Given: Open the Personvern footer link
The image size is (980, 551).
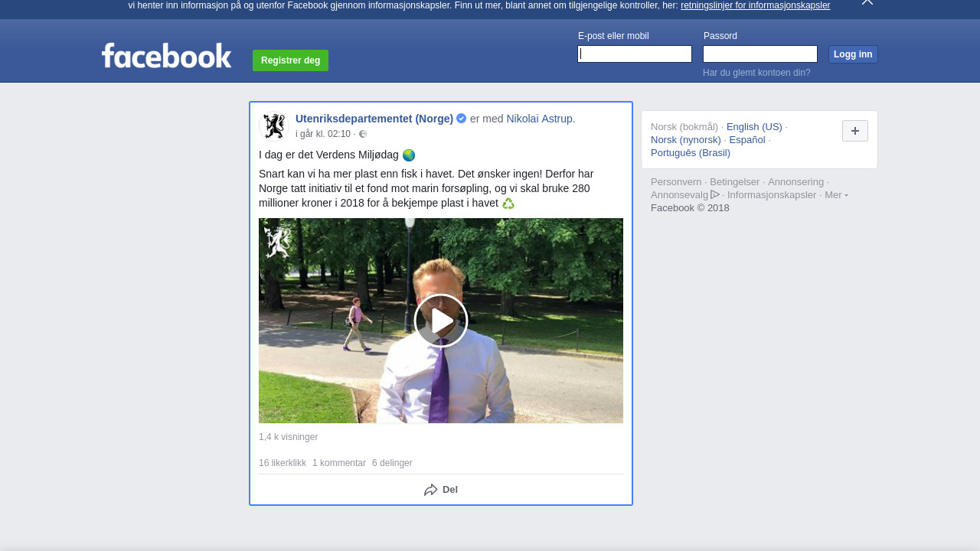Looking at the screenshot, I should tap(676, 182).
